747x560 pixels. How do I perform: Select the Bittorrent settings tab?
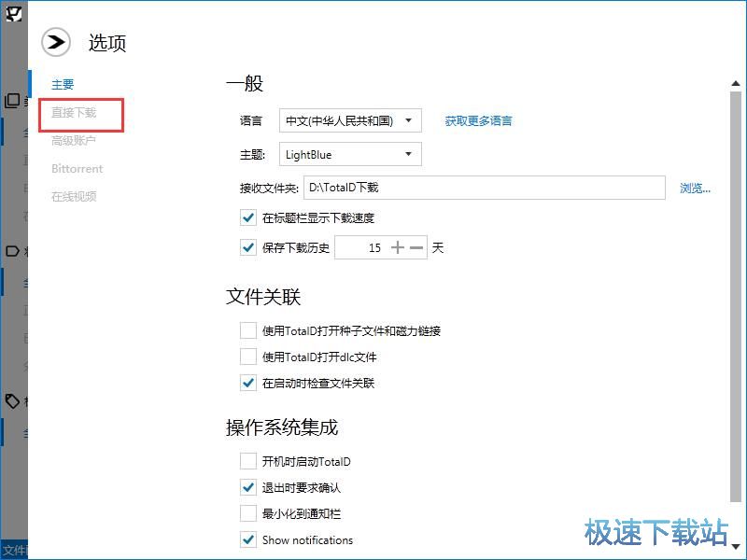[x=78, y=169]
